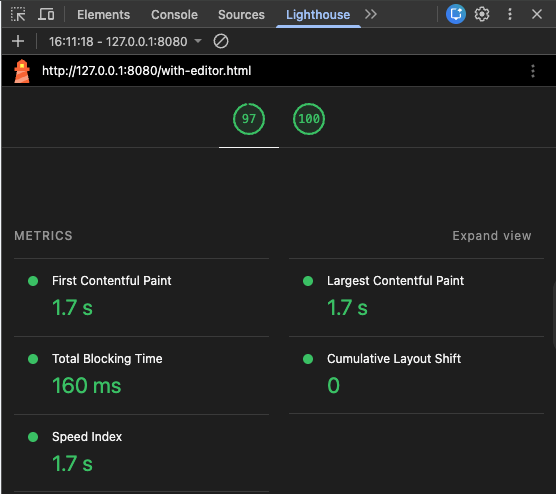This screenshot has width=556, height=494.
Task: Click the METRICS section heading
Action: (x=43, y=236)
